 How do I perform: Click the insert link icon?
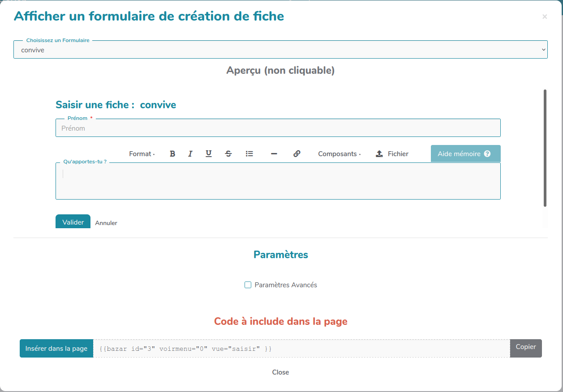297,154
